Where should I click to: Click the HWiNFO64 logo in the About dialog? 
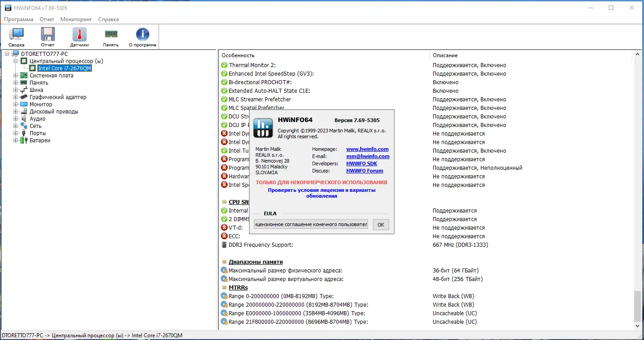click(263, 128)
